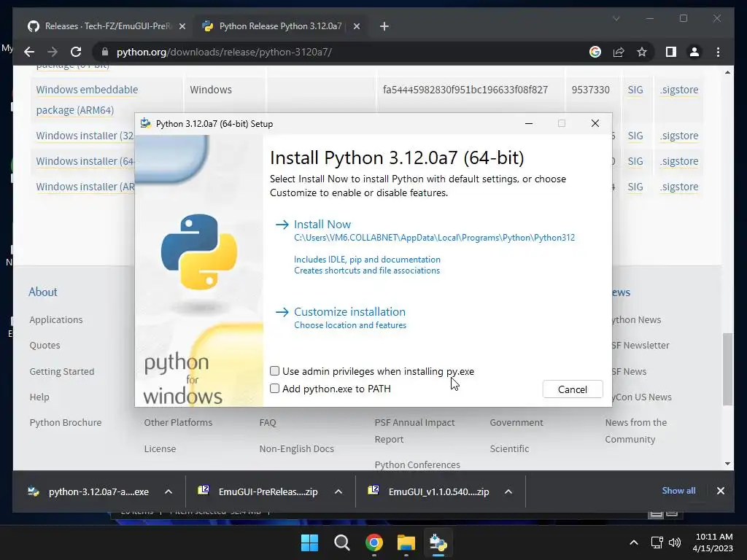Image resolution: width=747 pixels, height=560 pixels.
Task: Open Chrome tab search chevron
Action: (x=616, y=18)
